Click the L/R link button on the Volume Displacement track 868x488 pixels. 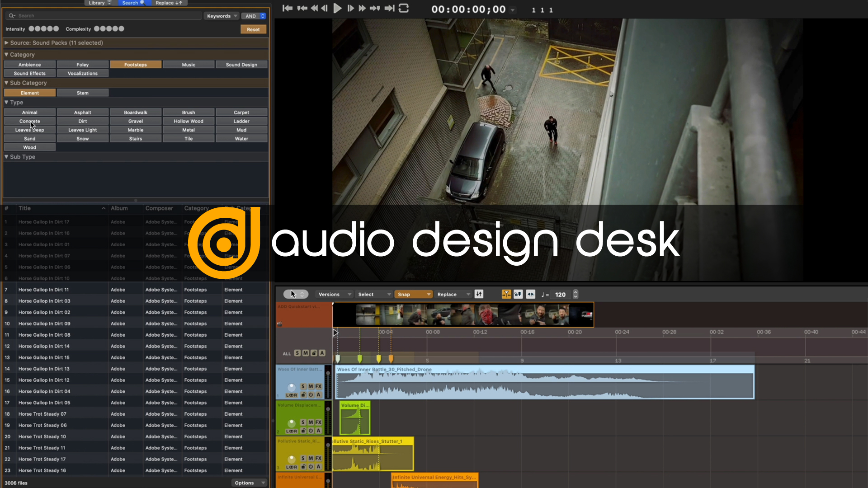[292, 431]
